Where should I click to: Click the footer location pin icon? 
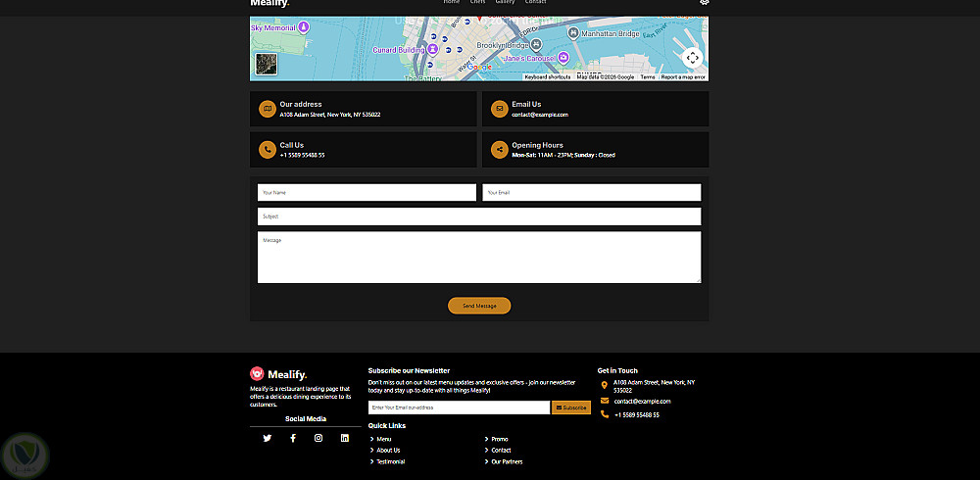[x=605, y=386]
